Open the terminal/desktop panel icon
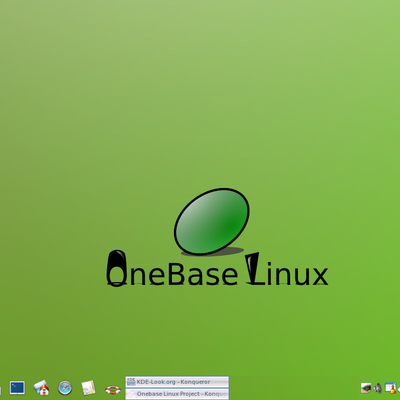The image size is (400, 400). pos(17,388)
